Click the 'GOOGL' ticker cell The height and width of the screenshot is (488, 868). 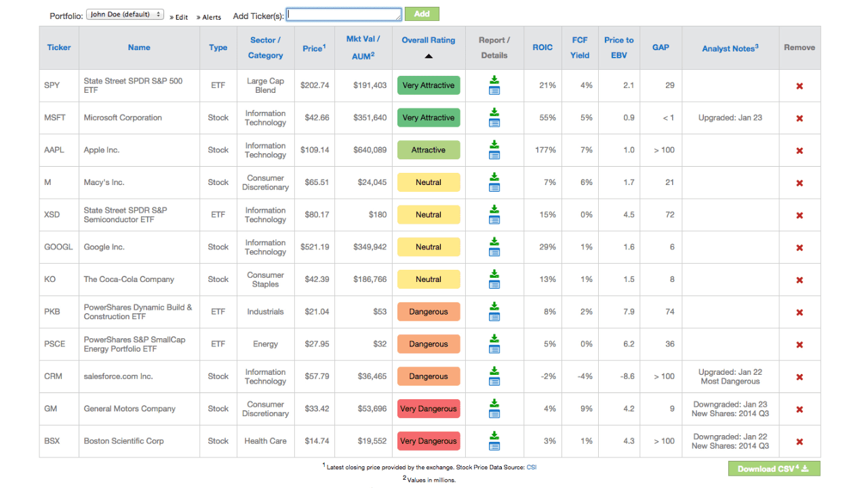58,247
